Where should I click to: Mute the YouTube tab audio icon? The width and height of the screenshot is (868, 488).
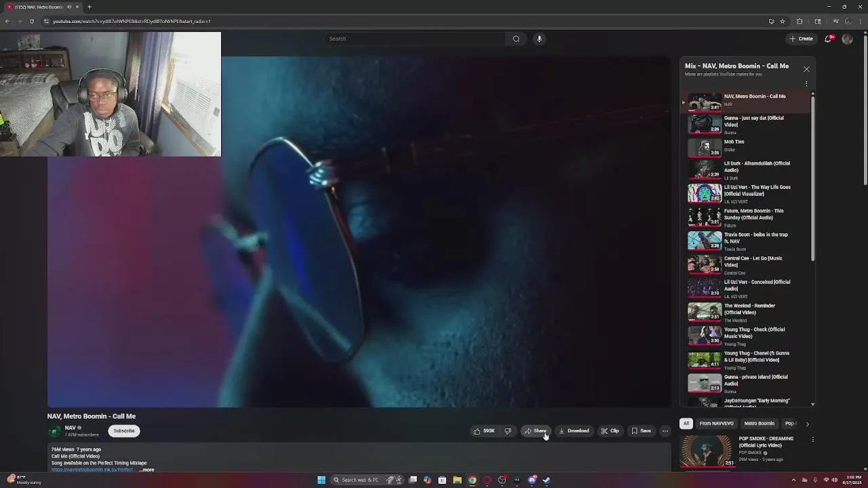[68, 7]
